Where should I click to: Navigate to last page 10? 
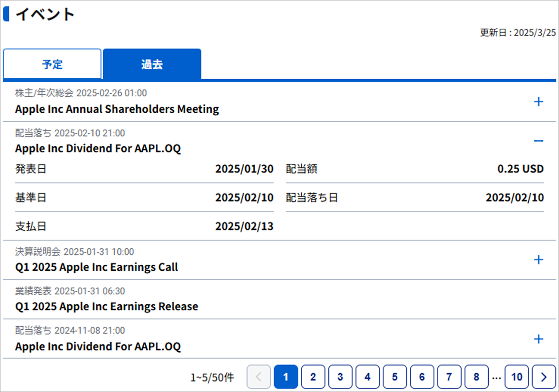[x=517, y=377]
